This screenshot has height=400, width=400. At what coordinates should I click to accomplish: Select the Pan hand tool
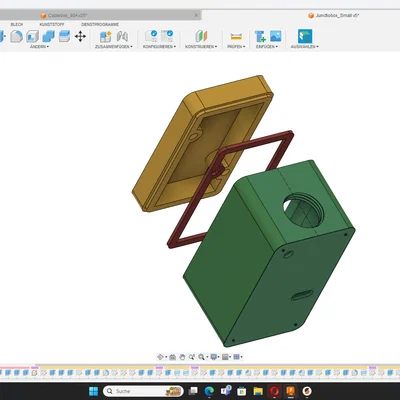pyautogui.click(x=182, y=357)
